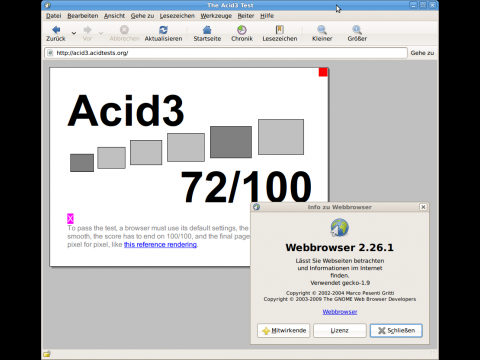The width and height of the screenshot is (480, 360).
Task: Follow the 'this reference rendering' link
Action: click(x=160, y=244)
